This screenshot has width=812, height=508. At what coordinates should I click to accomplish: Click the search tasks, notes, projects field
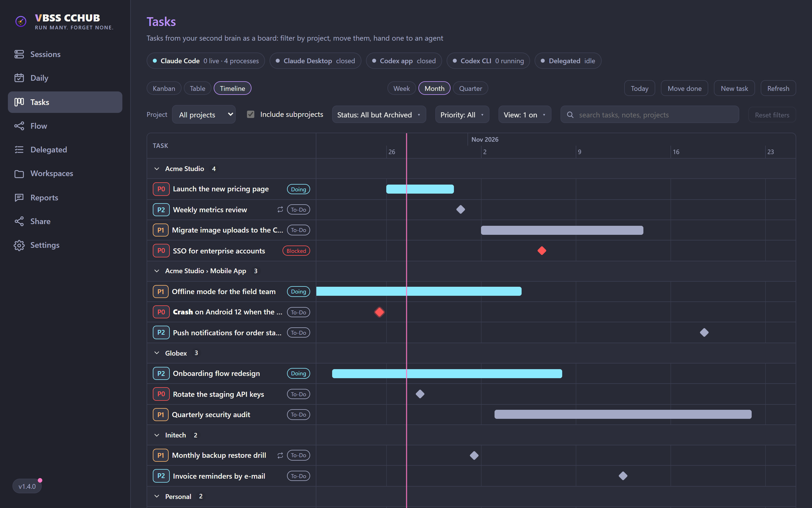tap(650, 115)
